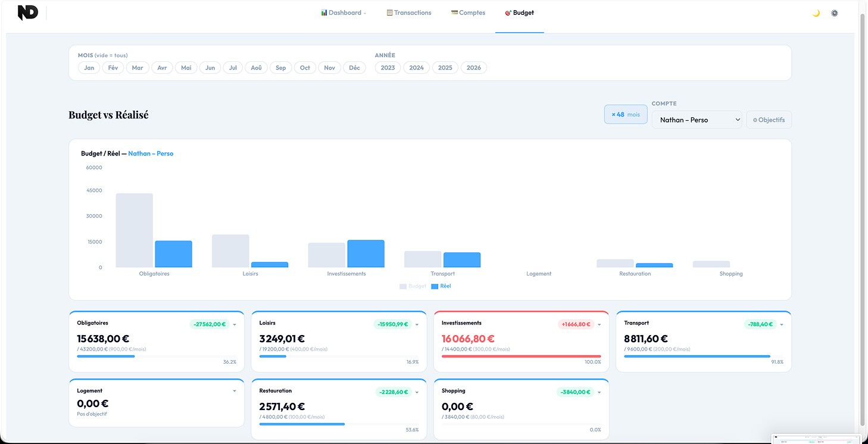The image size is (868, 444).
Task: Click the -3840,00 € badge
Action: coord(576,392)
